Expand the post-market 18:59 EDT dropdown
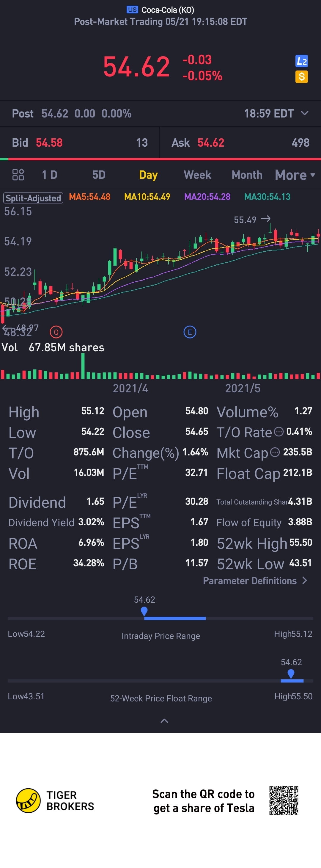This screenshot has width=321, height=868. pyautogui.click(x=304, y=113)
